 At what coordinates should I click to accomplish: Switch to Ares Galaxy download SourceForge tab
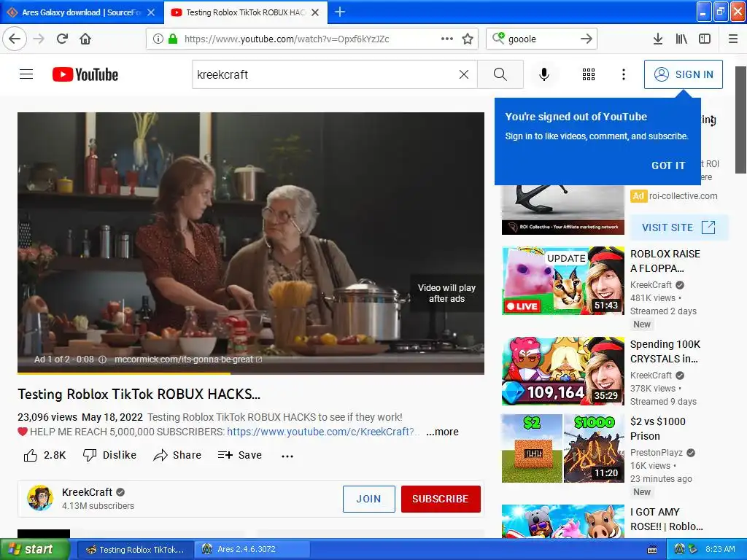82,12
